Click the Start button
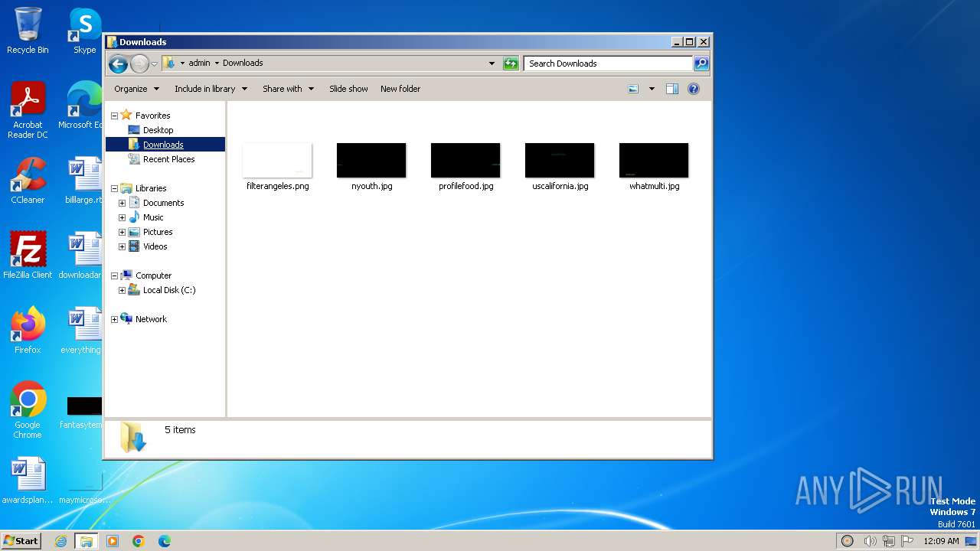The width and height of the screenshot is (980, 551). (21, 540)
